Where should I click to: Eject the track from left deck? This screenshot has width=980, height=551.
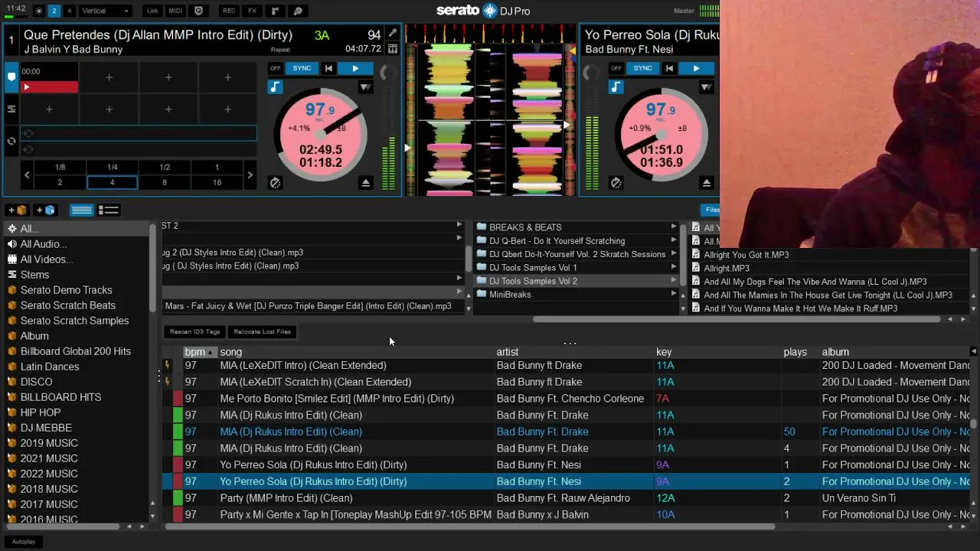[365, 183]
